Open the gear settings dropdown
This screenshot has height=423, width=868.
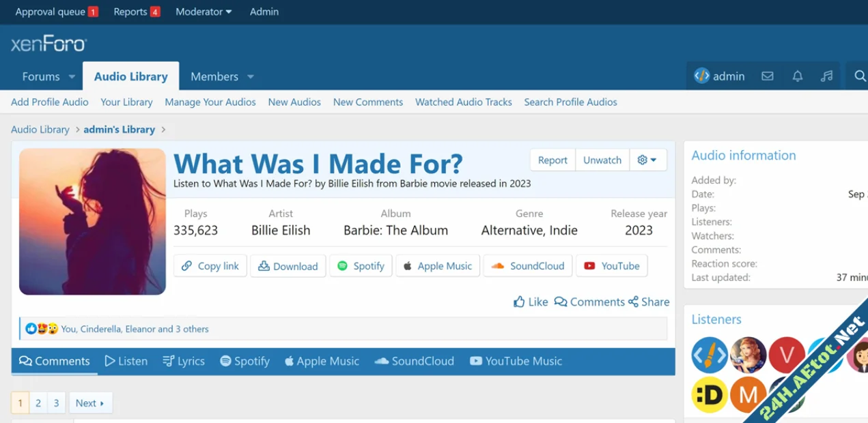[647, 160]
